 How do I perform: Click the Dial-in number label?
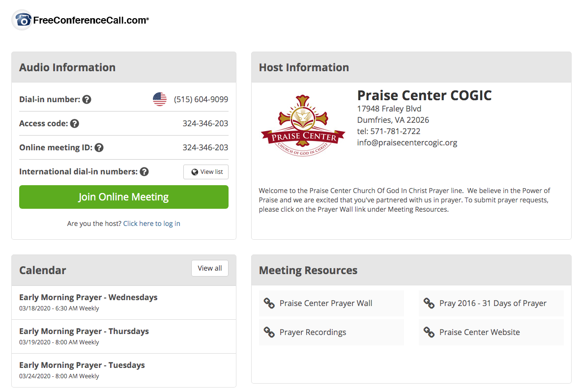coord(50,100)
